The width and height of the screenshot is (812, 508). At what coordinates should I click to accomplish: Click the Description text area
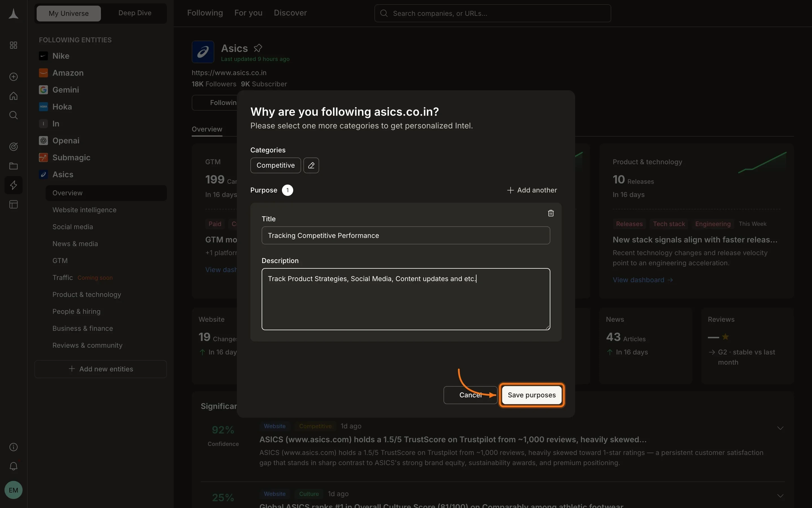pyautogui.click(x=406, y=299)
